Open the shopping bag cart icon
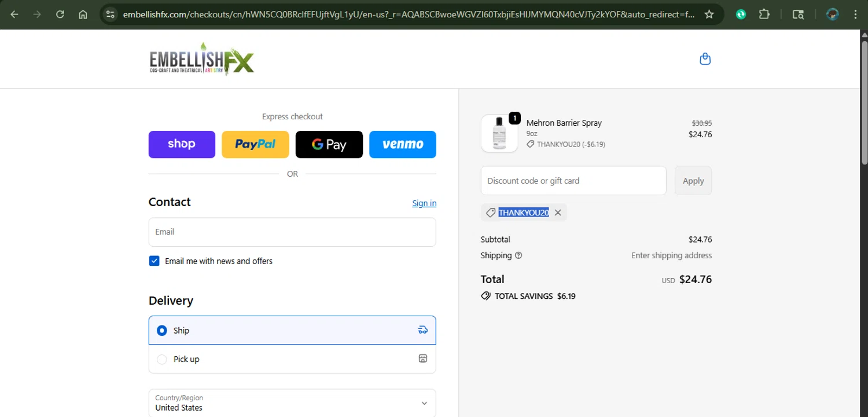This screenshot has width=868, height=417. 705,59
